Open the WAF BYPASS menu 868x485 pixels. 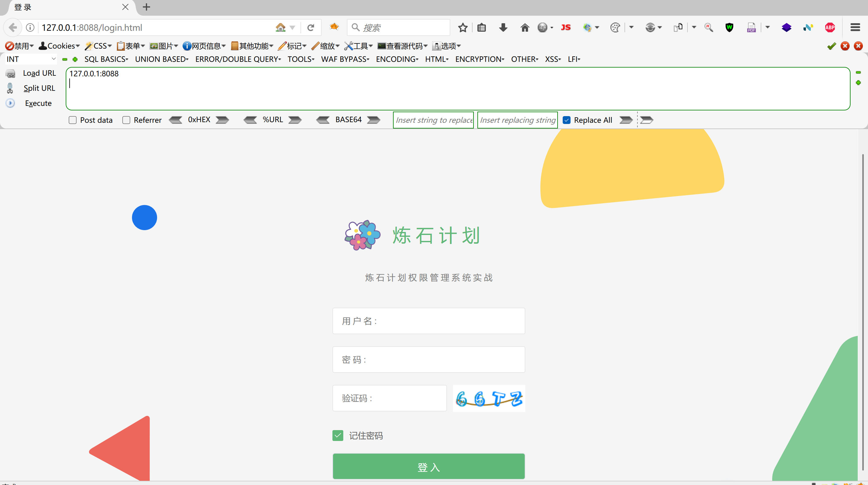coord(345,59)
